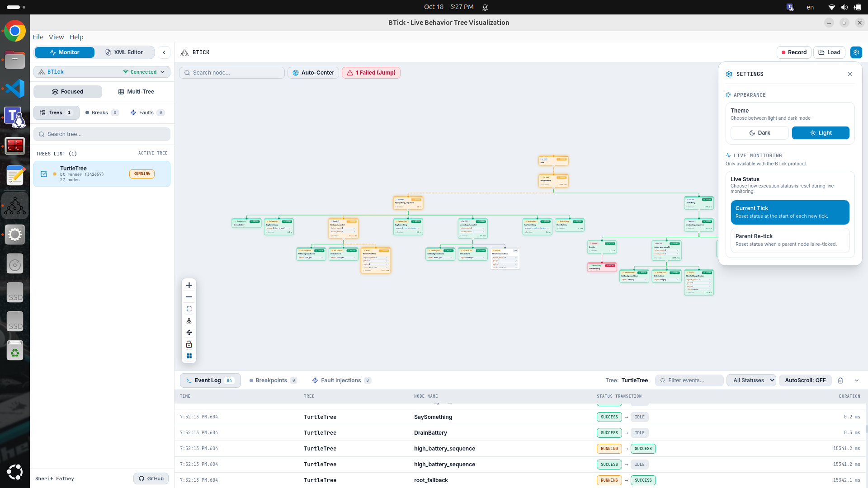
Task: Clear the event log with trash icon
Action: (x=840, y=380)
